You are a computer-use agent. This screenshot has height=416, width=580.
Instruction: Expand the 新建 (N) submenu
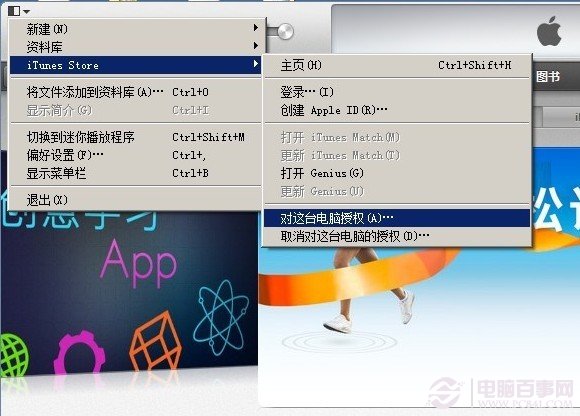point(135,29)
